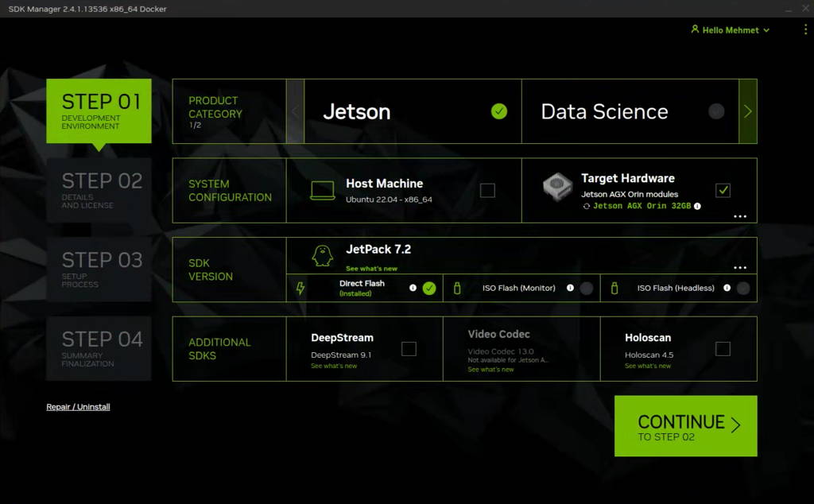Show info icon for ISO Flash (Monitor)

point(570,288)
